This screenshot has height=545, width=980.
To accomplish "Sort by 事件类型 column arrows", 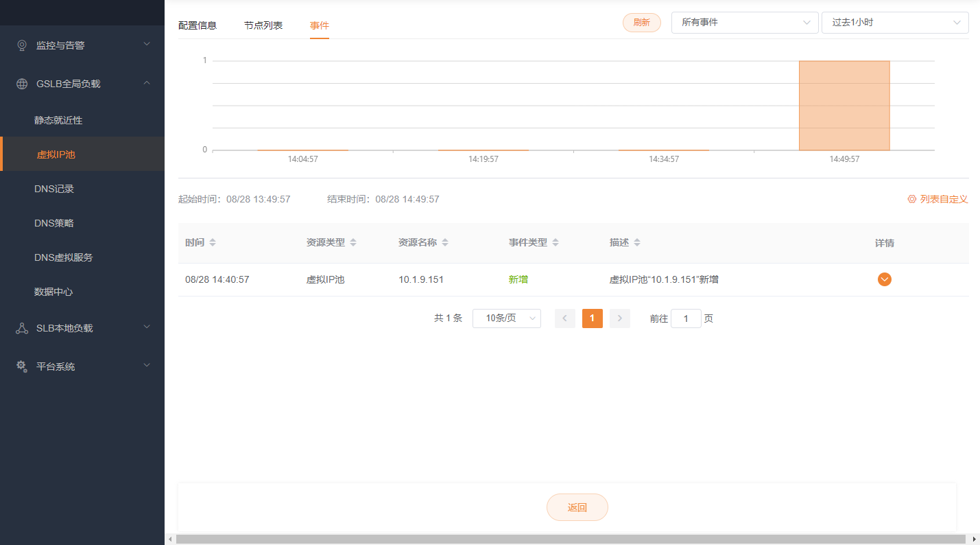I will (x=555, y=243).
